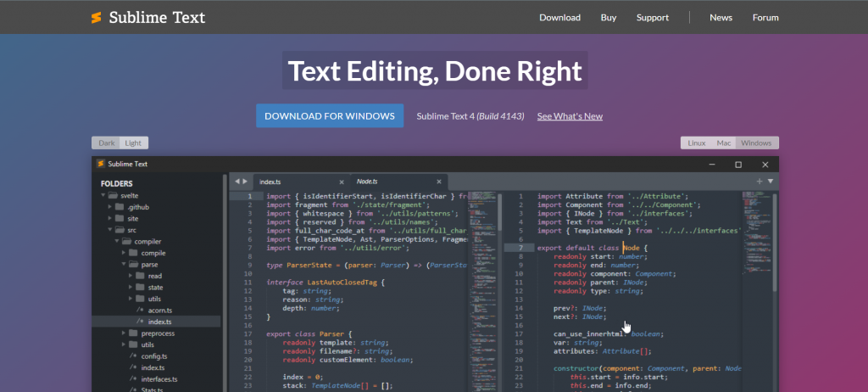Click the FOLDERS heading in sidebar

[116, 183]
